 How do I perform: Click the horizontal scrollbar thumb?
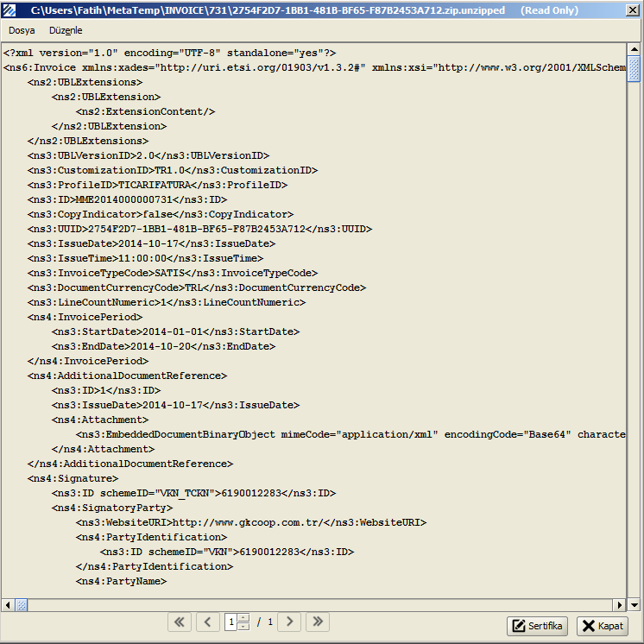click(22, 605)
